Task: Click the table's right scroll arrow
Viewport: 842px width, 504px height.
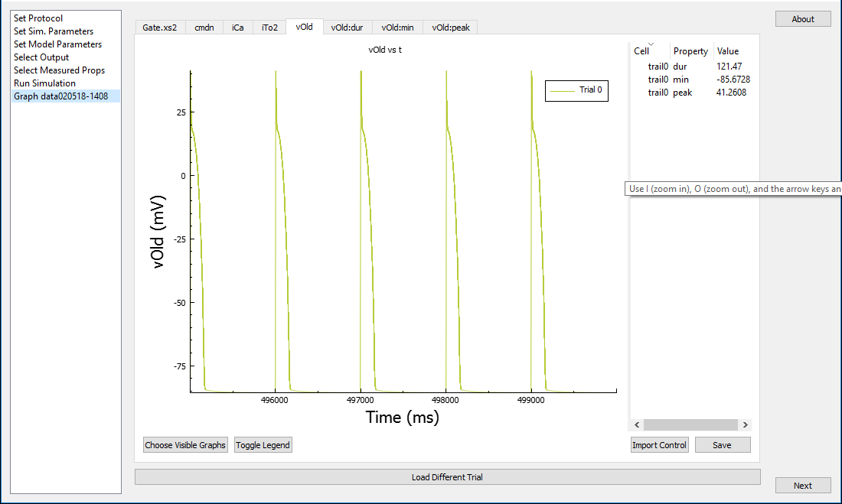Action: pyautogui.click(x=746, y=424)
